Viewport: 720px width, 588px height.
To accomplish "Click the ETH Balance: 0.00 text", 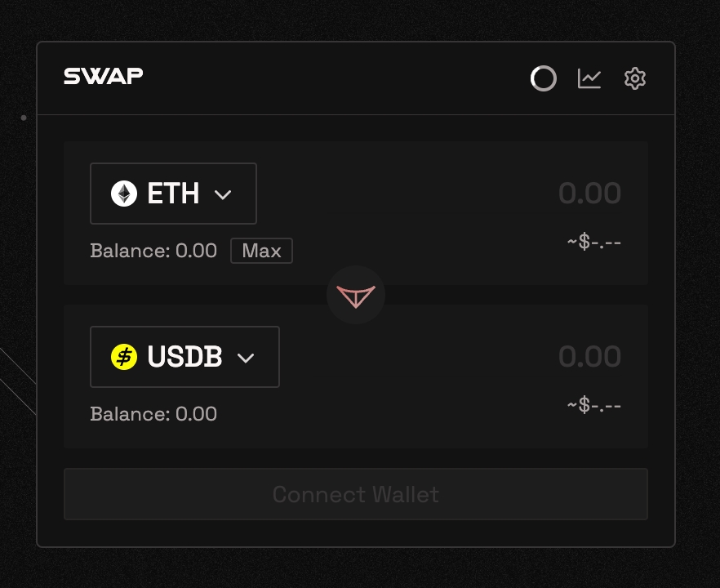I will 153,251.
